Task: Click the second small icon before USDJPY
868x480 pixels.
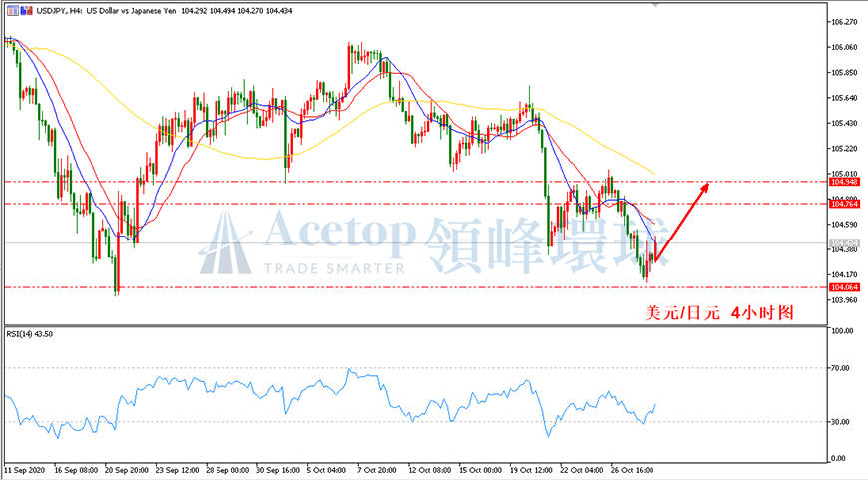Action: (27, 11)
